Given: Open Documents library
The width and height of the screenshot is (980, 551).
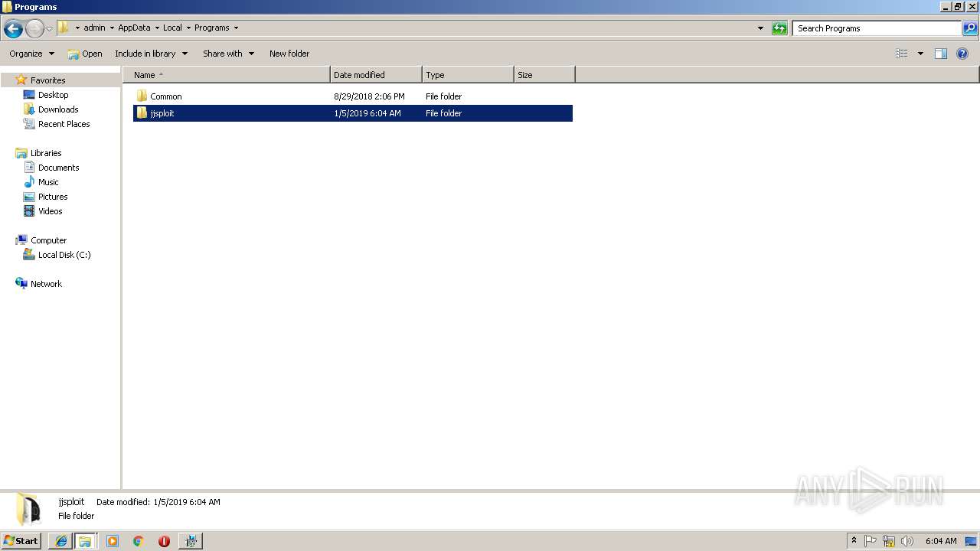Looking at the screenshot, I should click(x=58, y=168).
